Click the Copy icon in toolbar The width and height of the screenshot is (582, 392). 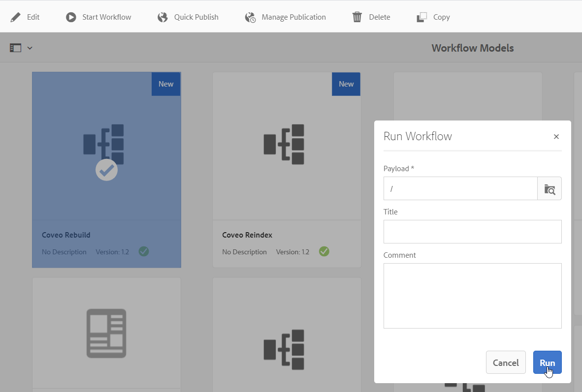(421, 17)
